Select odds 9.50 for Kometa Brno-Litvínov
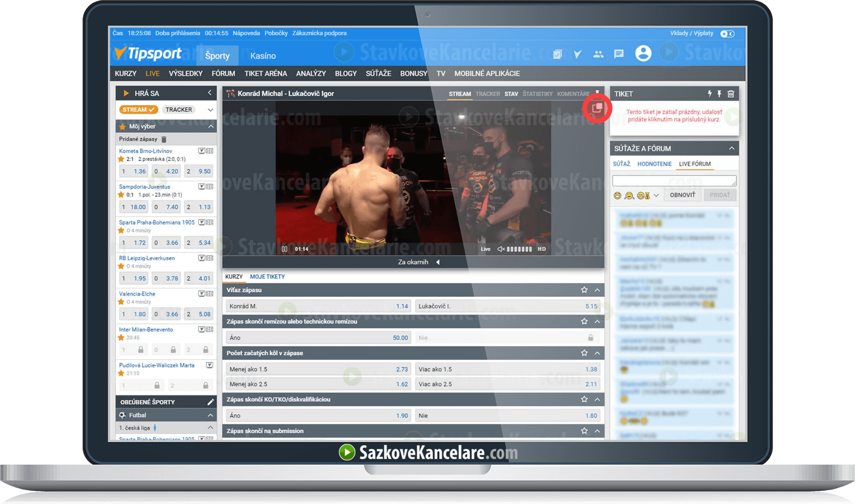This screenshot has width=855, height=504. click(198, 172)
